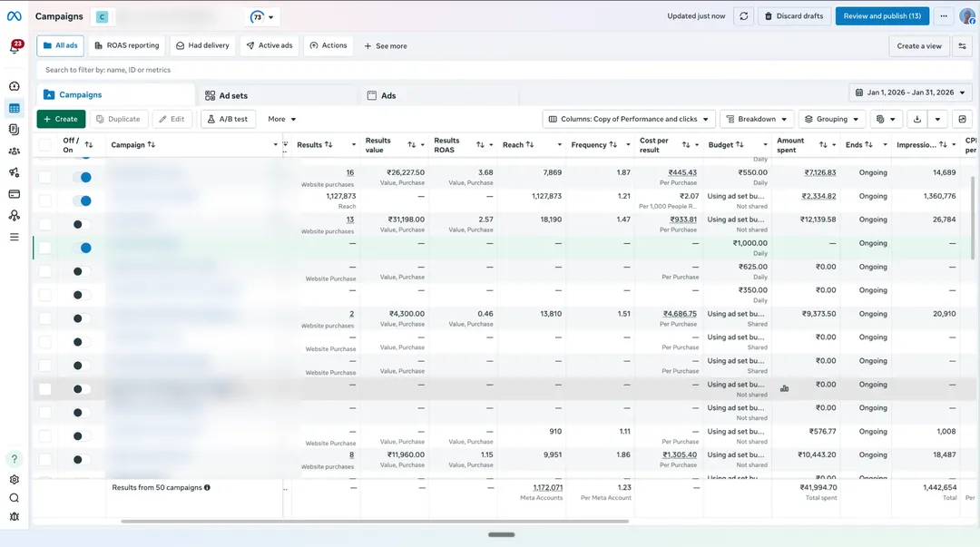980x547 pixels.
Task: Open the ₹445.43 cost per result link
Action: [x=682, y=172]
